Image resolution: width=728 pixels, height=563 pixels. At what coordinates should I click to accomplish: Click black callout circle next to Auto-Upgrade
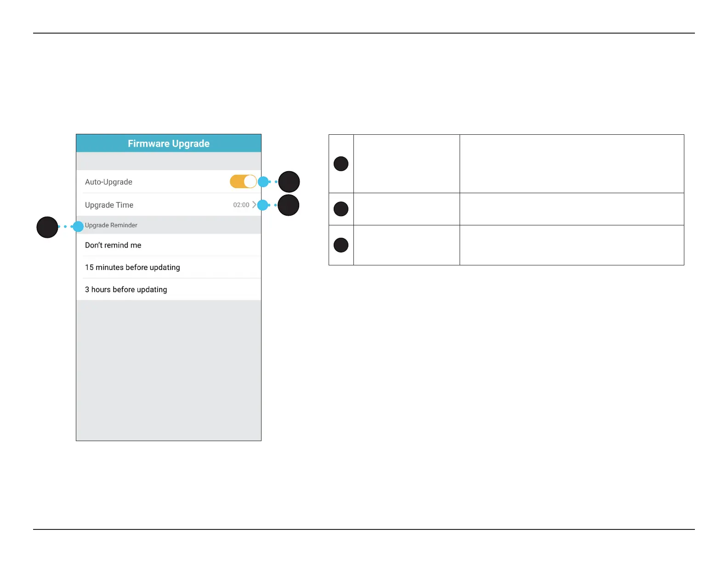coord(289,182)
